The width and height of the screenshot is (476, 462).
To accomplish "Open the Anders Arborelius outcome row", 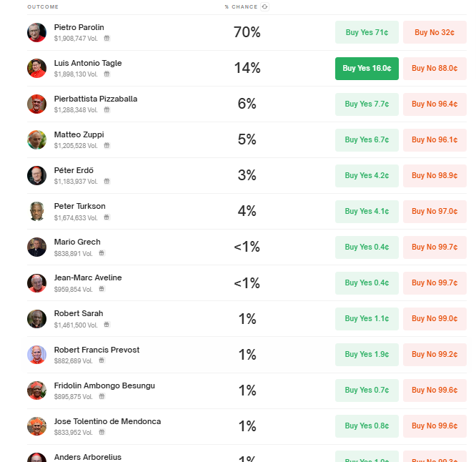I will 247,455.
